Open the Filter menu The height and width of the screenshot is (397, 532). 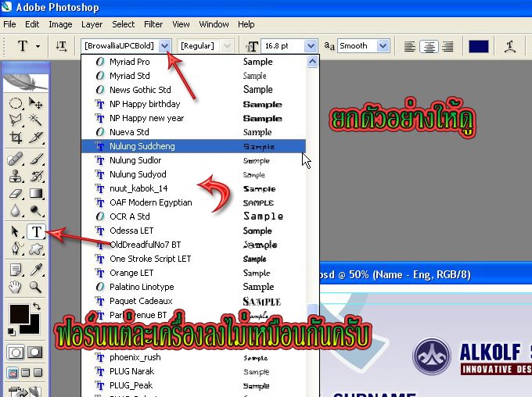(153, 24)
